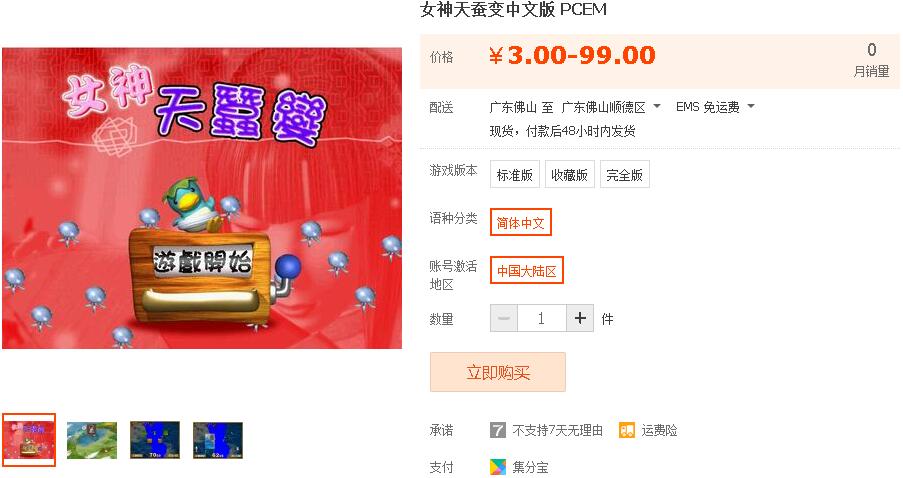
Task: Click the quantity input field
Action: tap(542, 318)
